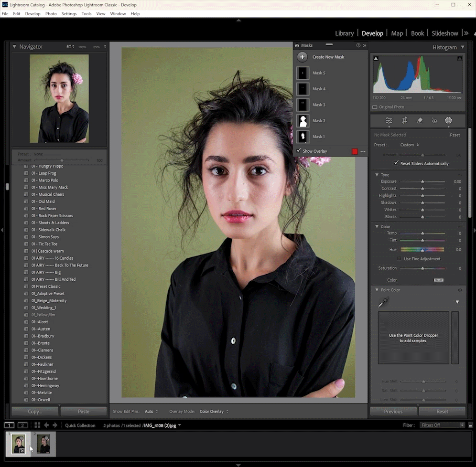The image size is (476, 467).
Task: Click the Create New Mask plus icon
Action: [x=302, y=57]
